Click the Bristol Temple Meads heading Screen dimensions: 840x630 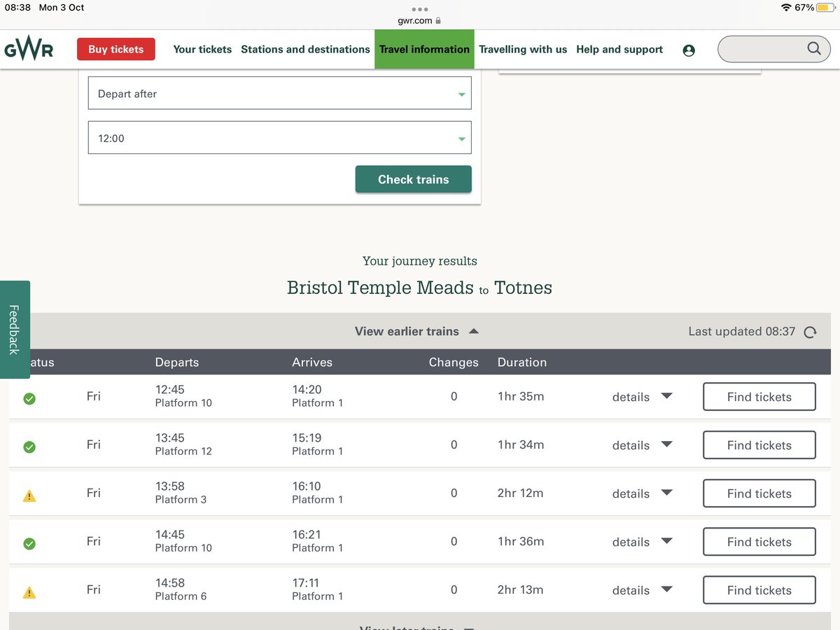381,288
